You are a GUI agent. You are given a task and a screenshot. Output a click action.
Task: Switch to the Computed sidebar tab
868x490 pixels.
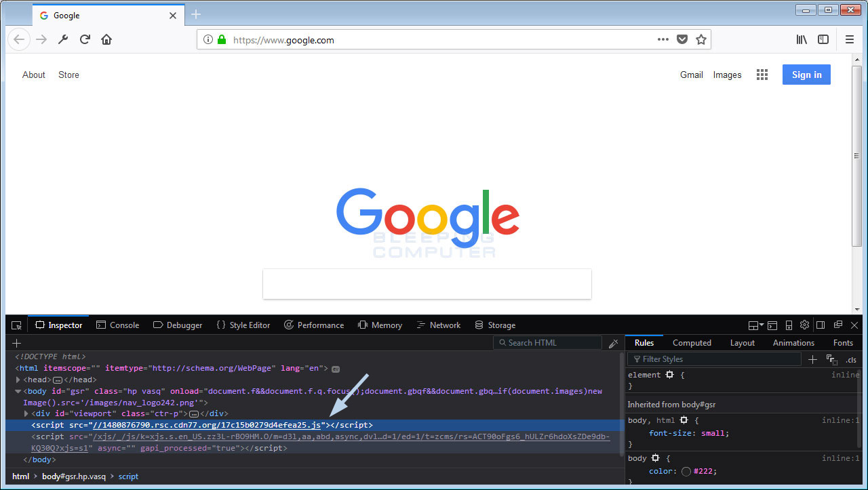(692, 343)
